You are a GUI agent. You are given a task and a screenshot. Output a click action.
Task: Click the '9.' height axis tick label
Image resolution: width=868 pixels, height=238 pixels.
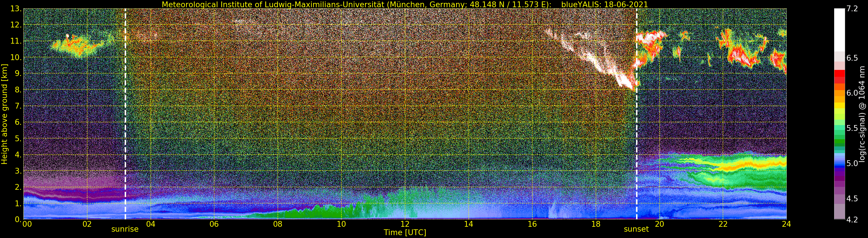18,73
